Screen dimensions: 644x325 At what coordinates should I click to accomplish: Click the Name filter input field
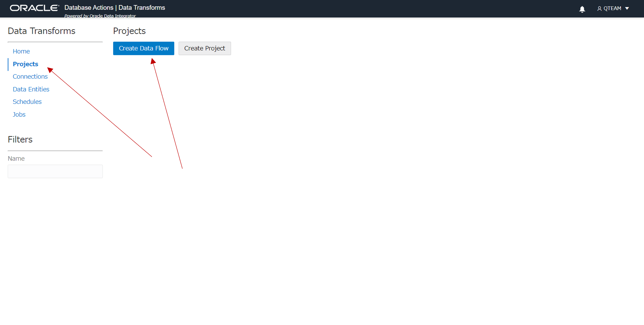point(55,171)
